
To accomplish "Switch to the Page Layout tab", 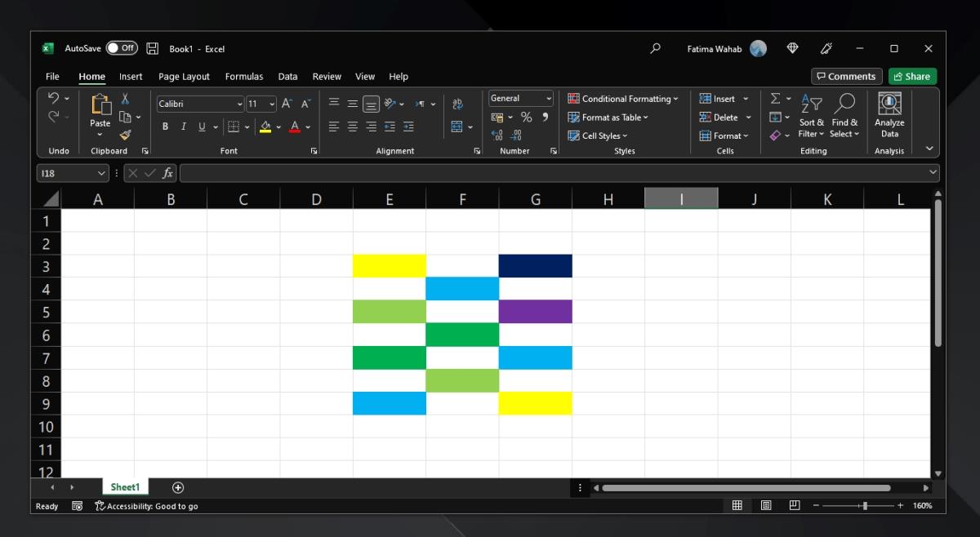I will 184,77.
